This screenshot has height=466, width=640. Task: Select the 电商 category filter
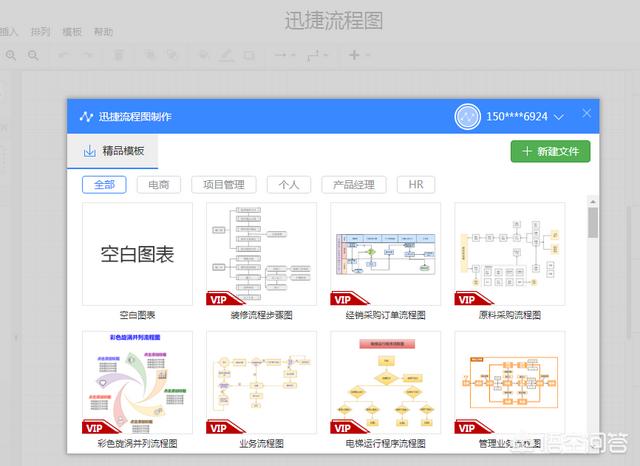coord(159,185)
